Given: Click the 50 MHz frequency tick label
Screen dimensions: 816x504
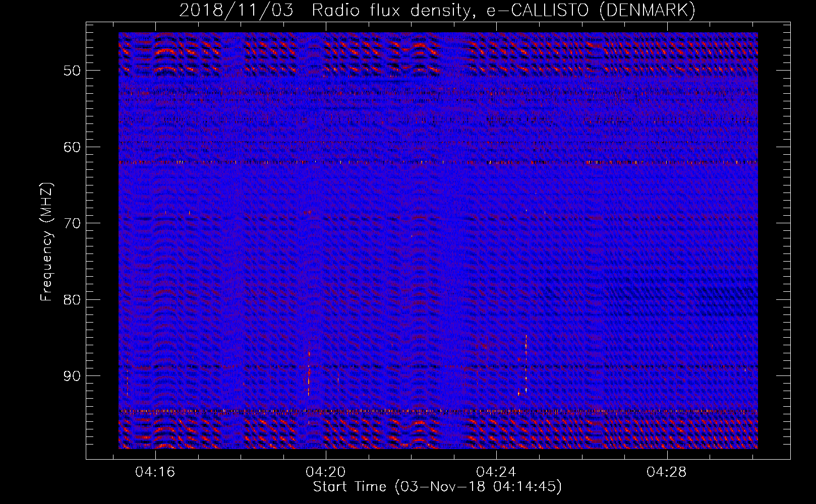Looking at the screenshot, I should point(72,71).
